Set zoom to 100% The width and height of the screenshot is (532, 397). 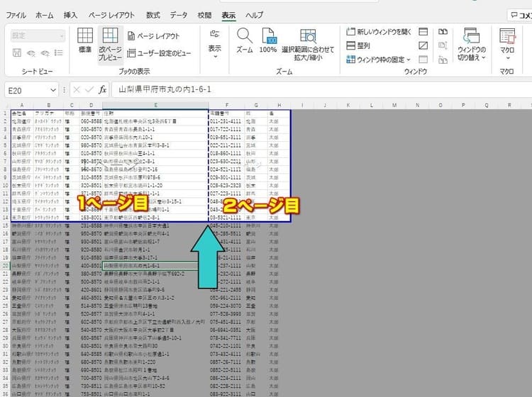pyautogui.click(x=268, y=40)
